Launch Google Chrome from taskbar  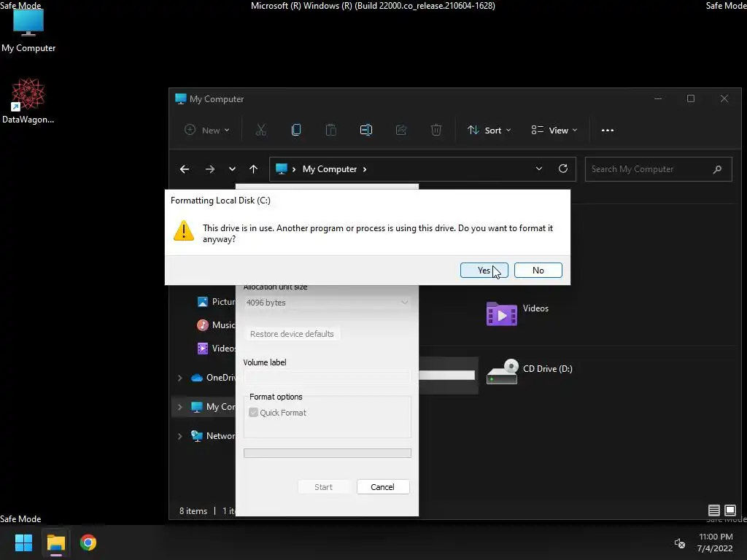click(x=88, y=542)
